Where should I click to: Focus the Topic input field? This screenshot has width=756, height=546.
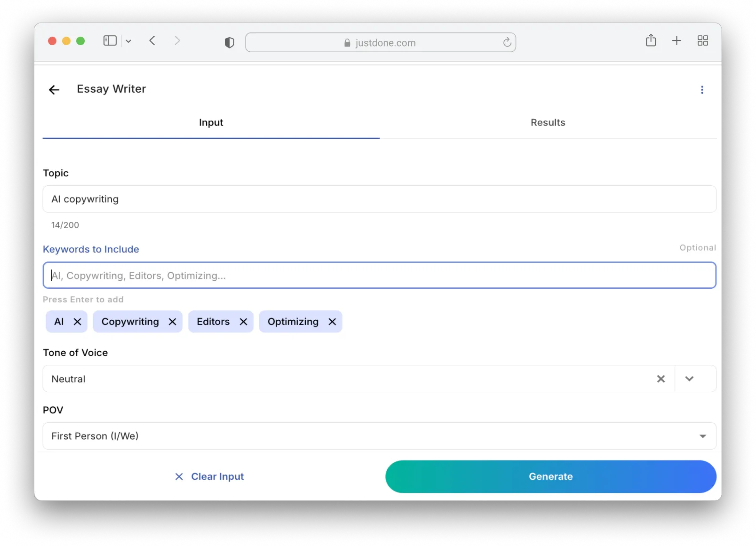pos(379,199)
